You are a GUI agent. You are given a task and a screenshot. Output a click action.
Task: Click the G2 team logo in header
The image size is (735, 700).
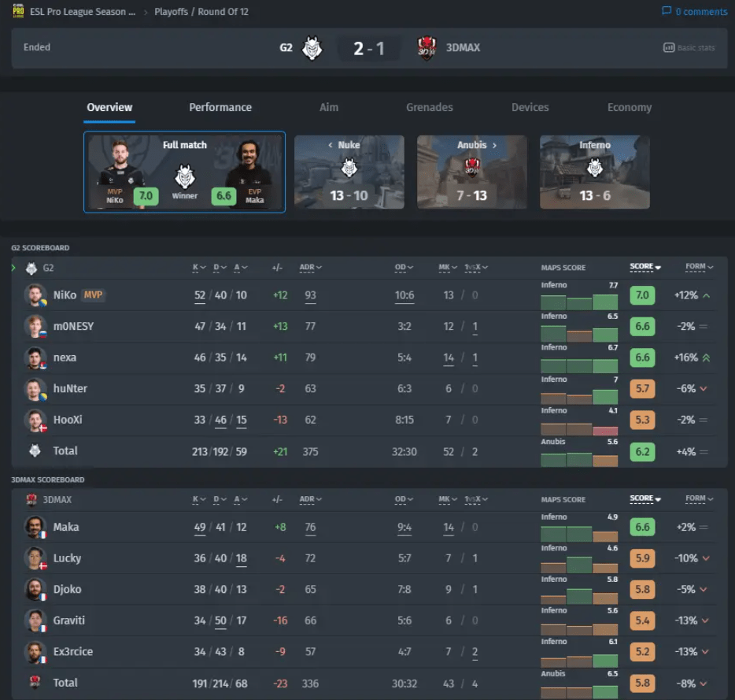click(x=312, y=48)
